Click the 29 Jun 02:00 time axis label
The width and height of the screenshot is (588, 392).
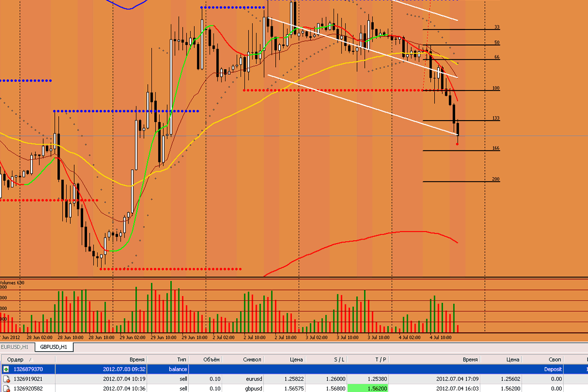coord(132,337)
